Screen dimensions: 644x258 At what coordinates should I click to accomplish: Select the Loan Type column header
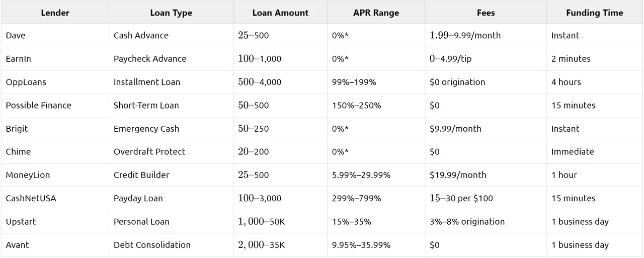coord(171,13)
